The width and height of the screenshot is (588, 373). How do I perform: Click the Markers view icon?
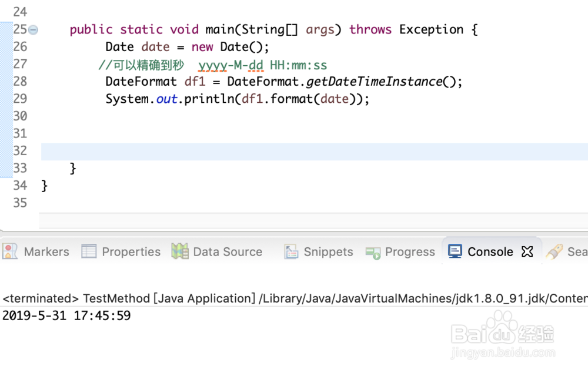pos(11,251)
